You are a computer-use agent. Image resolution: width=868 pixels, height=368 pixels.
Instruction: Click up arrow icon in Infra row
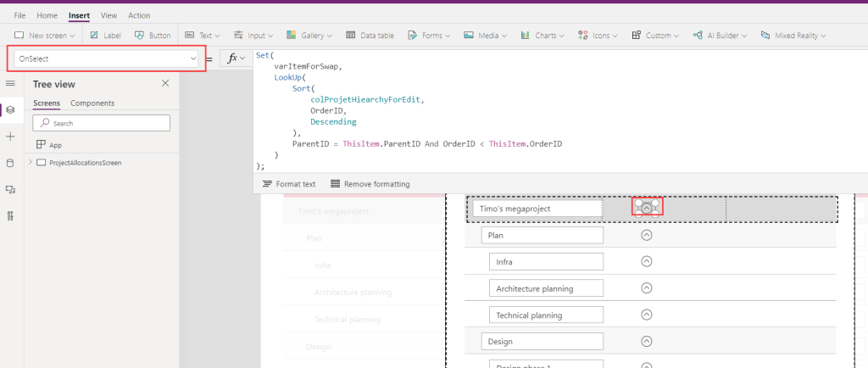(647, 261)
